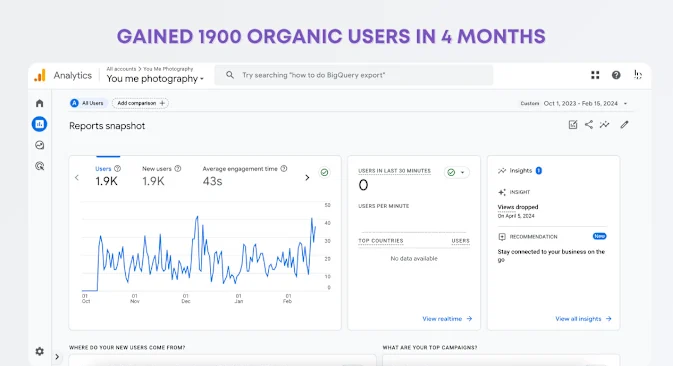Open the Google apps grid icon
The height and width of the screenshot is (366, 673).
(595, 75)
